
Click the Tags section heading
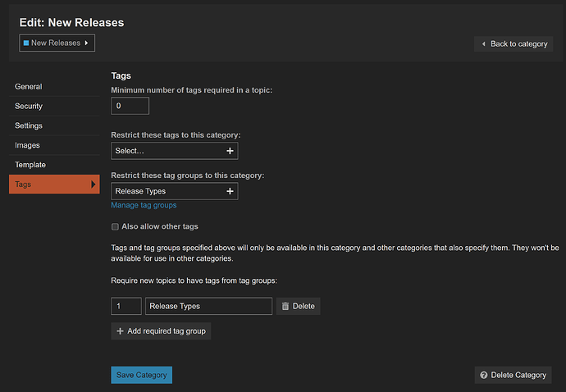pos(121,75)
